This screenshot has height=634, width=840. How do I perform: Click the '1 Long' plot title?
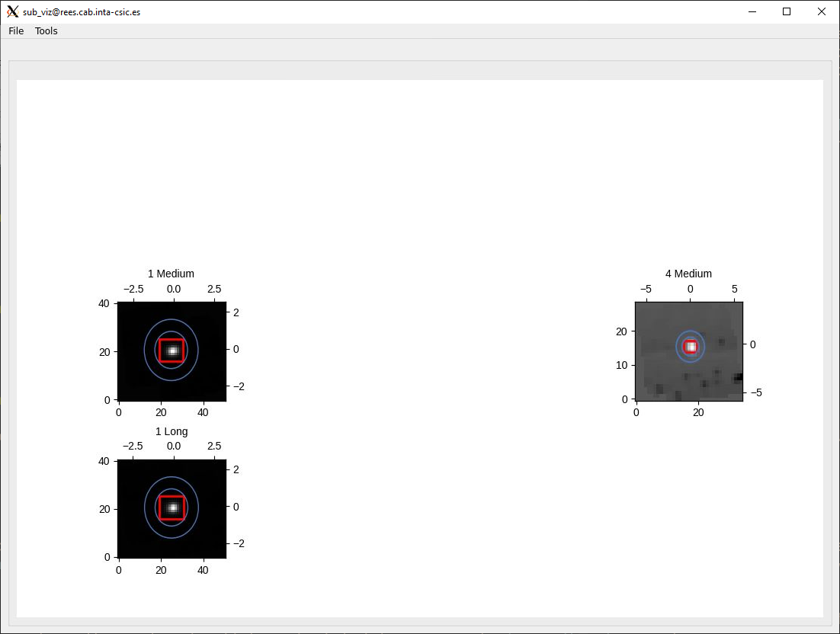point(172,431)
